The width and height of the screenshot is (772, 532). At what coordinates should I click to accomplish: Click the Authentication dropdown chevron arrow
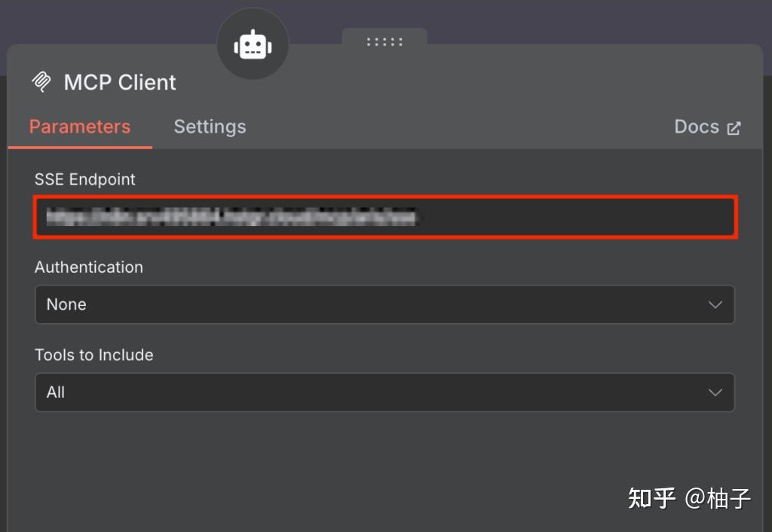tap(715, 305)
